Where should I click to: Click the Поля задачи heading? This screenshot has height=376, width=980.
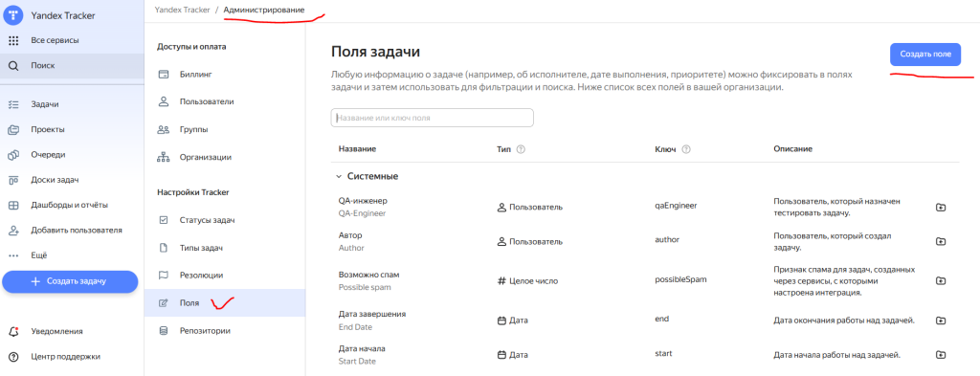click(x=375, y=52)
